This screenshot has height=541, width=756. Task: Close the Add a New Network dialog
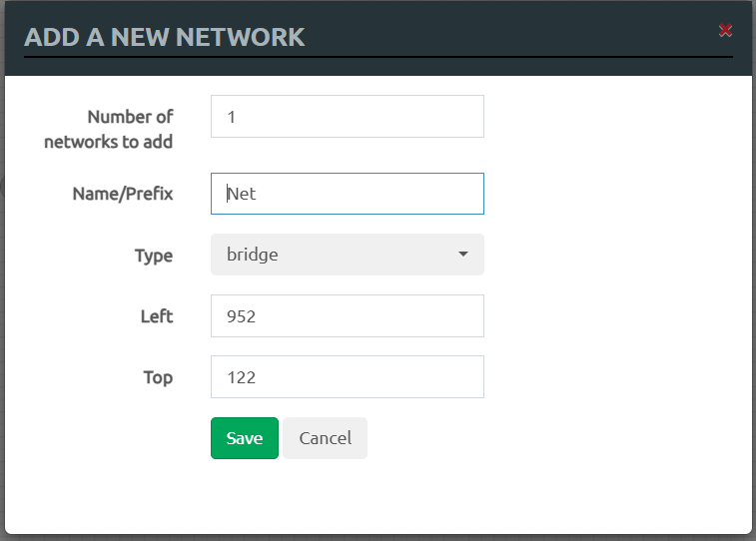[x=725, y=30]
